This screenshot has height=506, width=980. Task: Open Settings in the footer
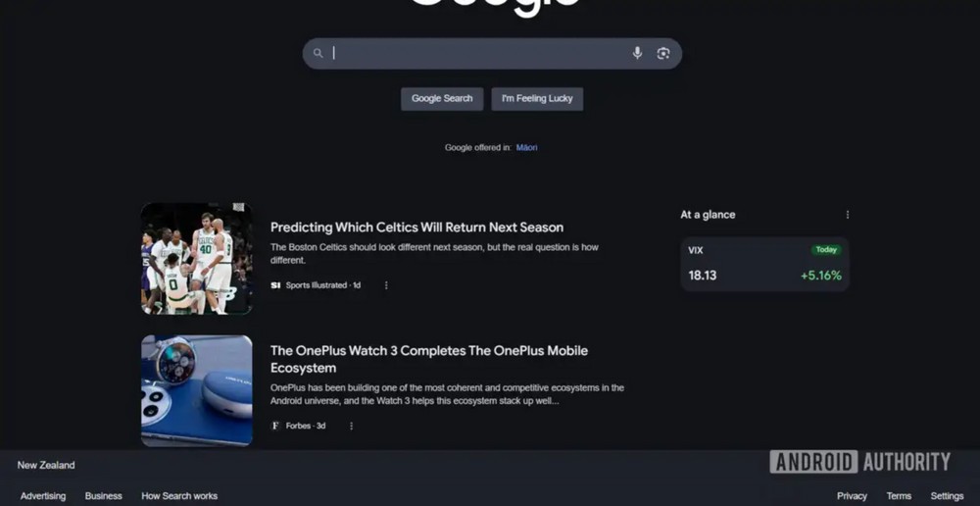coord(947,496)
